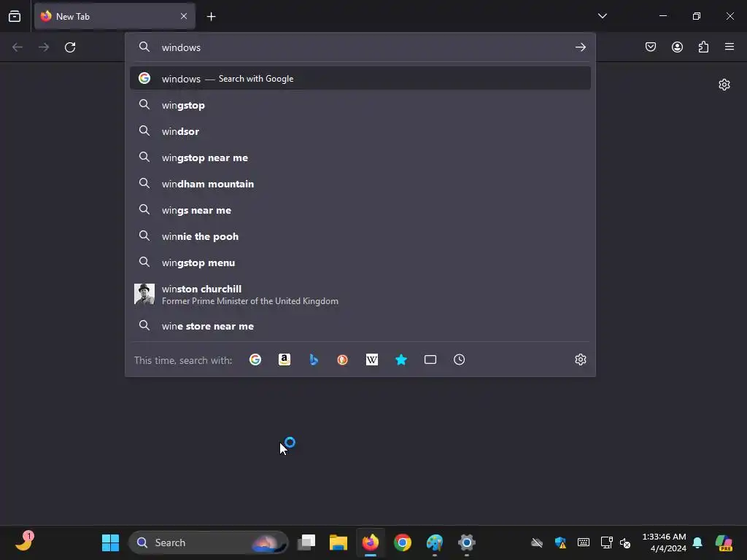Go back one page
This screenshot has width=747, height=560.
(18, 47)
